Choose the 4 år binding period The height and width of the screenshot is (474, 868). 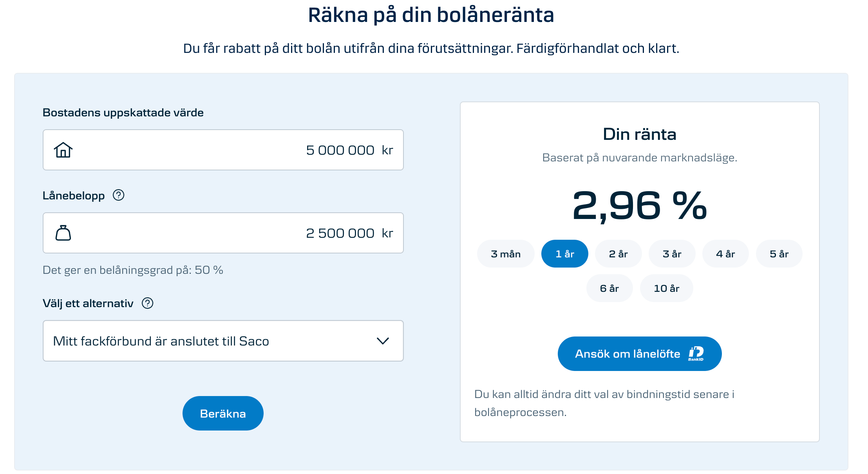tap(725, 254)
